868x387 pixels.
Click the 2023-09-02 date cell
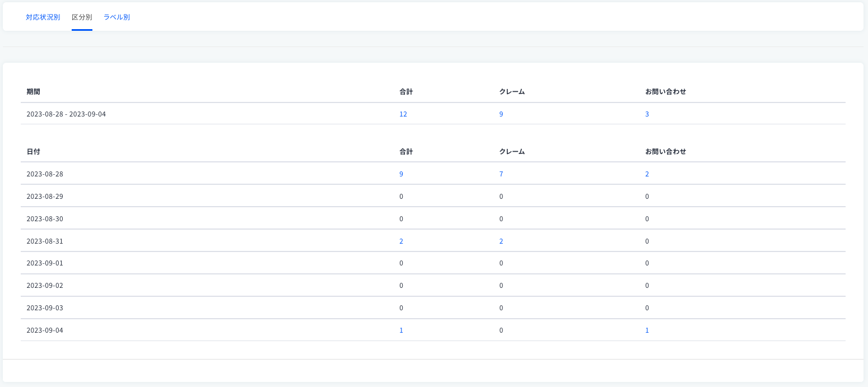[45, 286]
